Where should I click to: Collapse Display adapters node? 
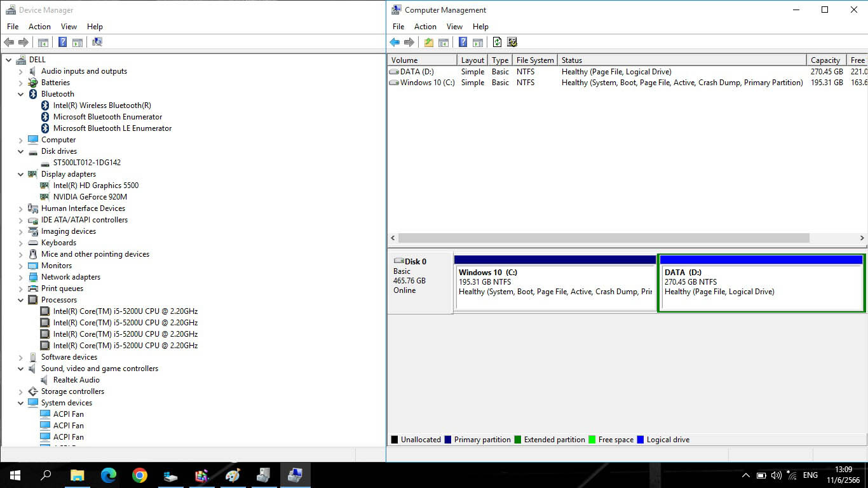point(20,174)
